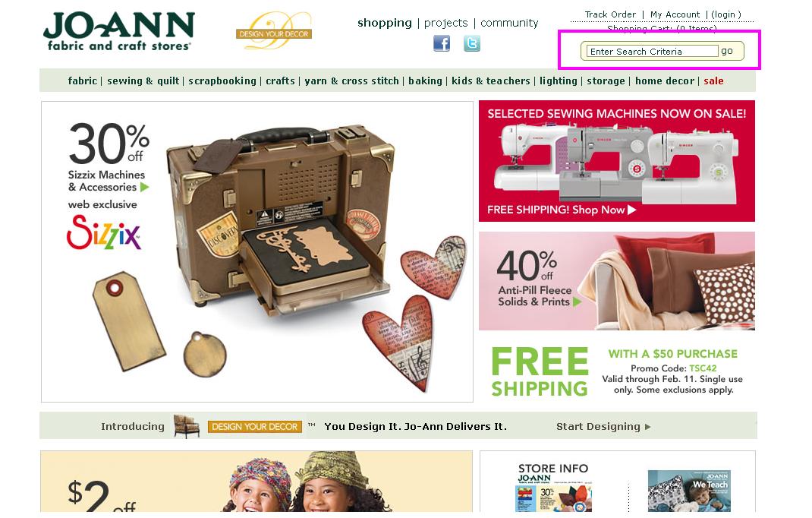
Task: Click the Shop Now arrow on sewing machines banner
Action: (632, 210)
